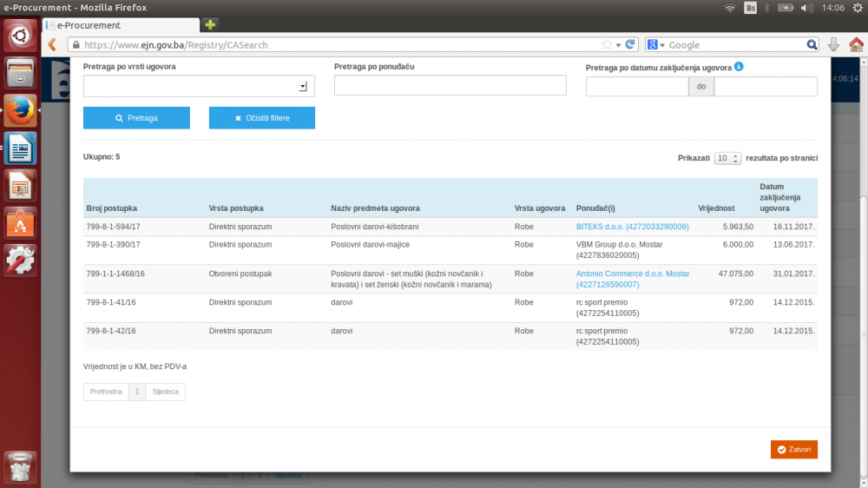Click the value 47.075,00

click(736, 274)
